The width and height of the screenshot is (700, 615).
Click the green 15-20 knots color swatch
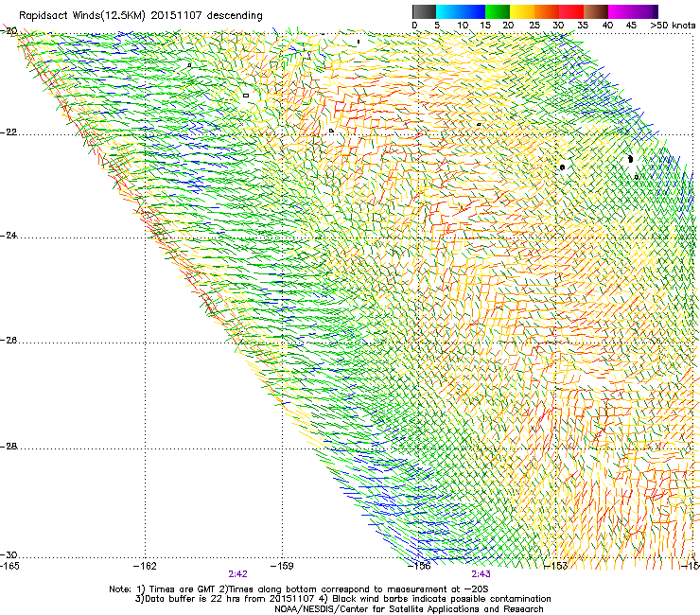[498, 11]
